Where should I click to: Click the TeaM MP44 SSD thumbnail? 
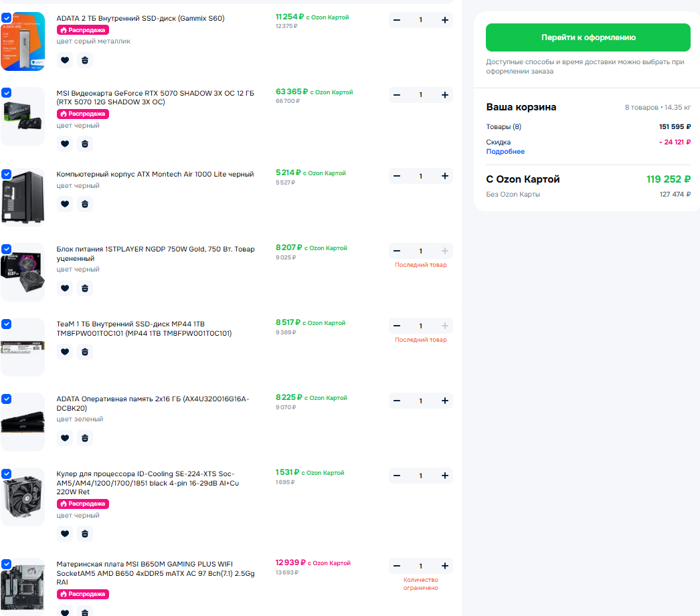(23, 348)
